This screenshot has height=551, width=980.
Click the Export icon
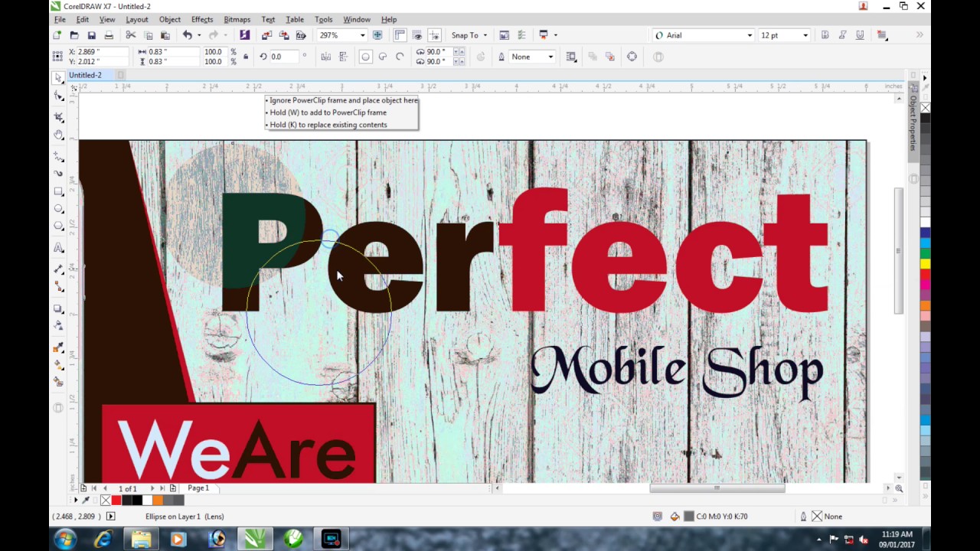point(284,35)
